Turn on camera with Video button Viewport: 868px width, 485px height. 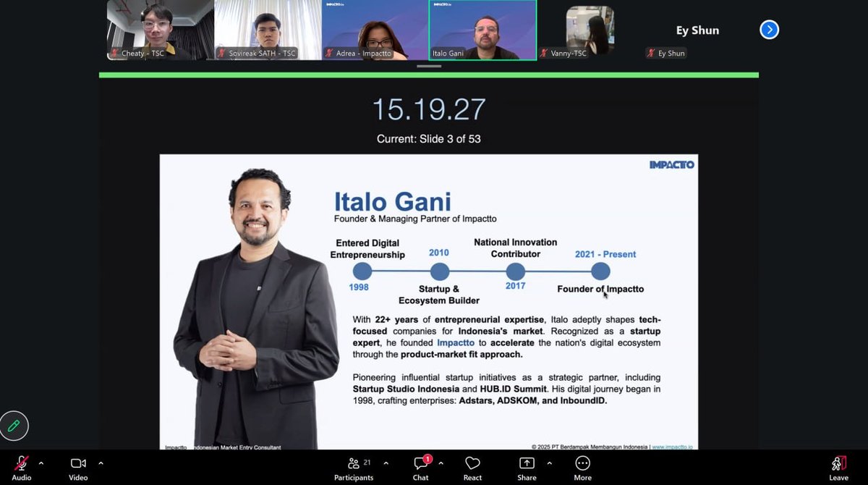(x=78, y=467)
